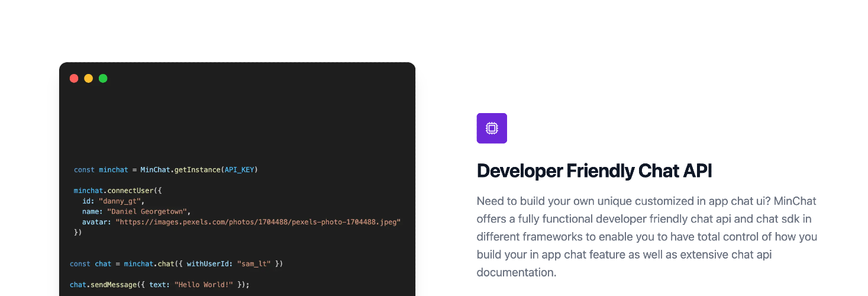Click the purple chip icon above the heading
Viewport: 868px width, 296px height.
[492, 128]
